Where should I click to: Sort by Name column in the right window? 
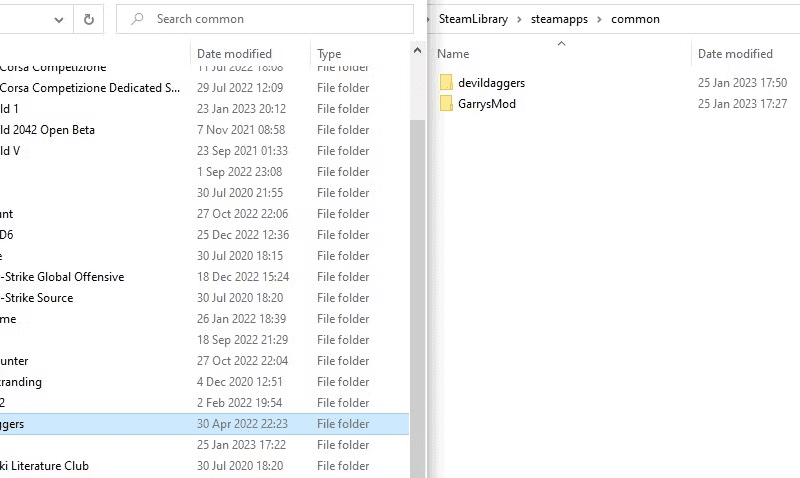click(453, 54)
